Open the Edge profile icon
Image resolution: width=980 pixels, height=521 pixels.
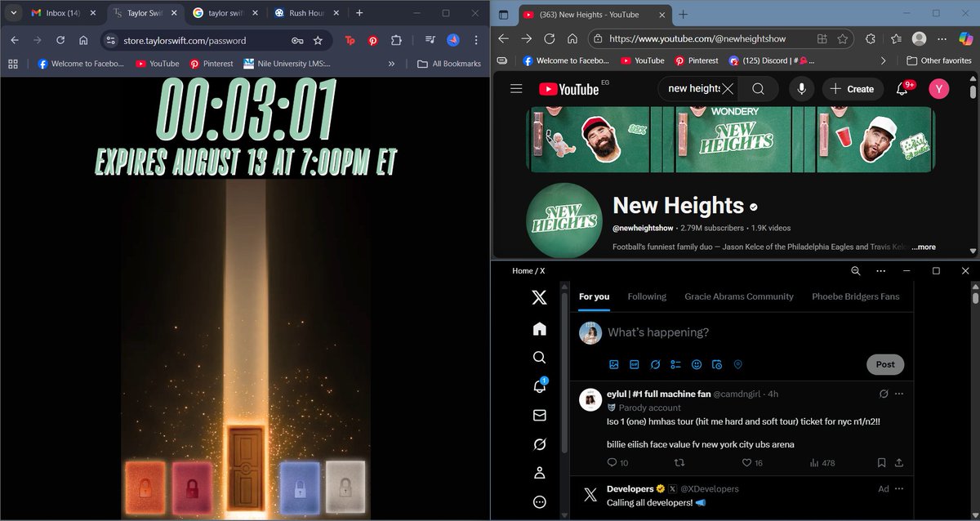(920, 38)
